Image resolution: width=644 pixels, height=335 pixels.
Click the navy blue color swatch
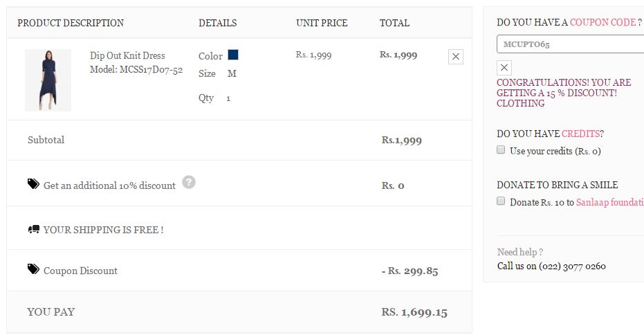pos(233,55)
